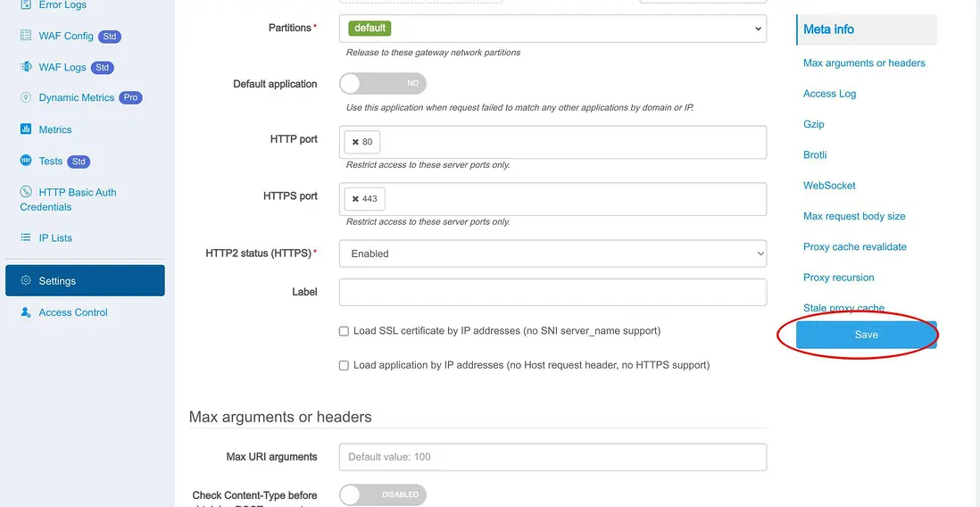Click the Dynamic Metrics location icon

click(x=26, y=98)
